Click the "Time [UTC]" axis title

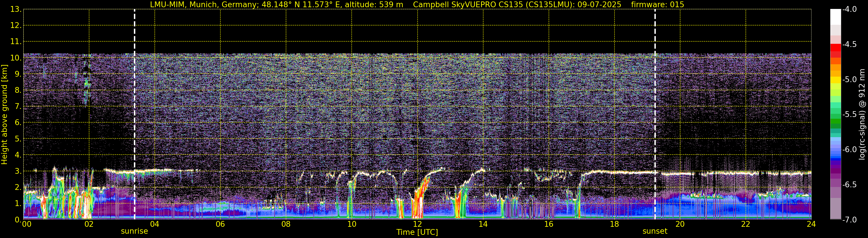click(417, 232)
